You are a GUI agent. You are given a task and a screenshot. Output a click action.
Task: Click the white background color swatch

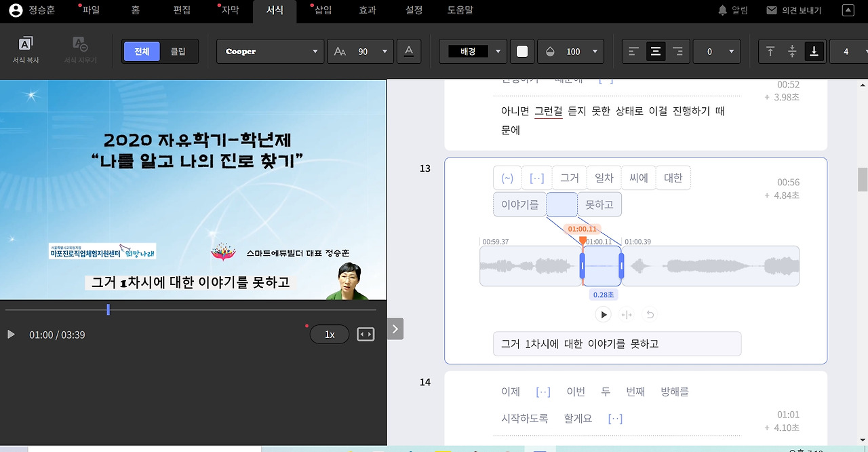pos(521,51)
